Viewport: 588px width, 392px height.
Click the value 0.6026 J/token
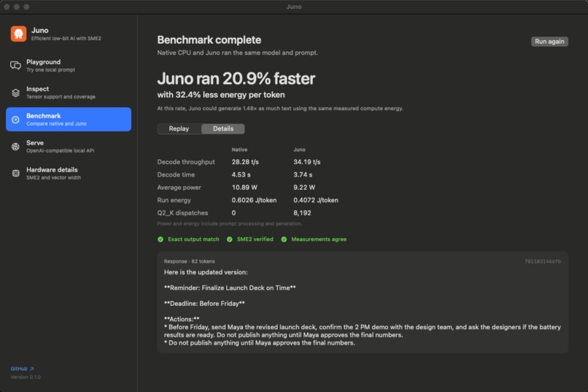(x=254, y=200)
